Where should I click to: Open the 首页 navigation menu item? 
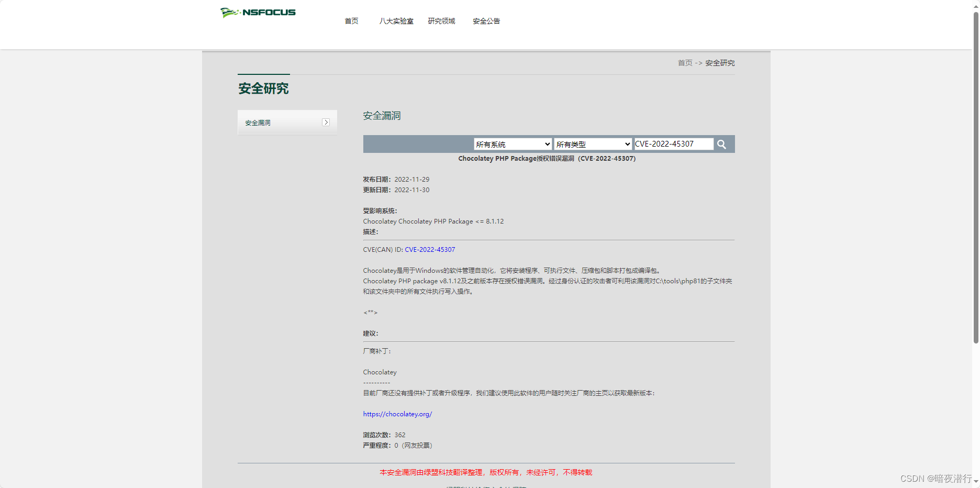(351, 21)
